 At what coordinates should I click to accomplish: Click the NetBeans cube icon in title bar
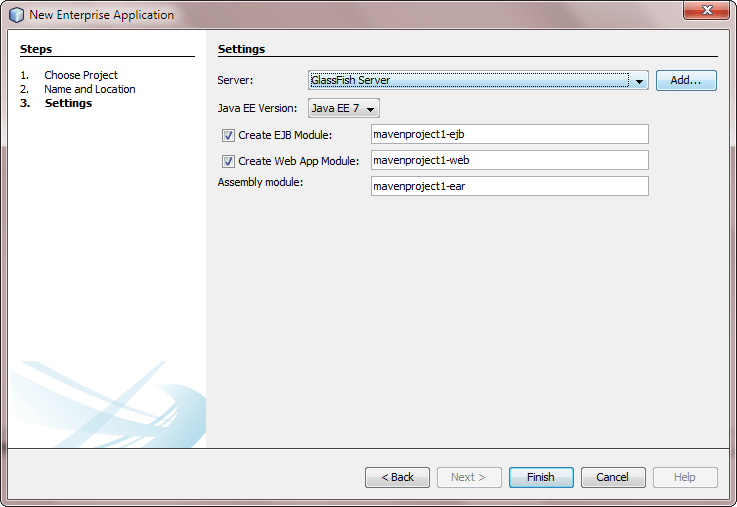16,15
